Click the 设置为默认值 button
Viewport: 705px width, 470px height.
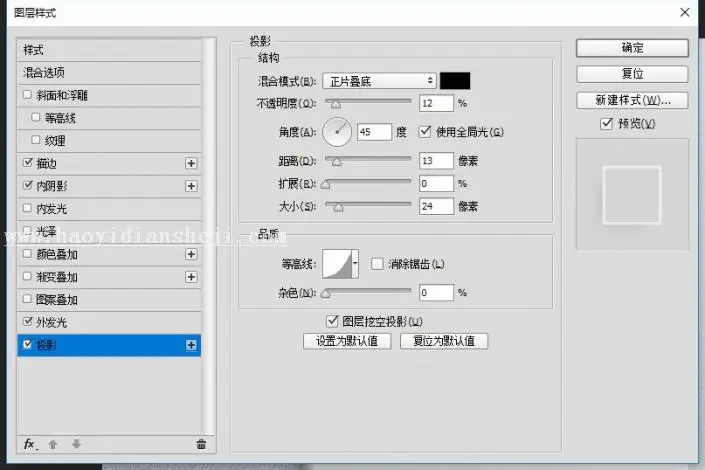click(347, 341)
